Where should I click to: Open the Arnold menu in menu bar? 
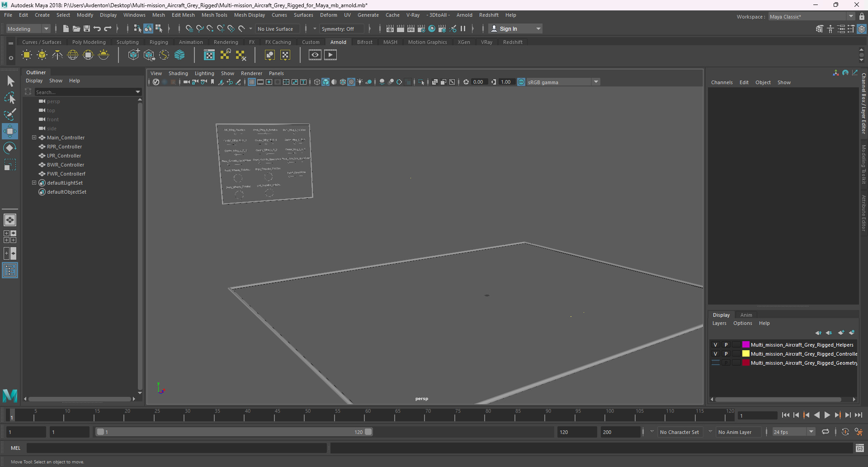(464, 15)
